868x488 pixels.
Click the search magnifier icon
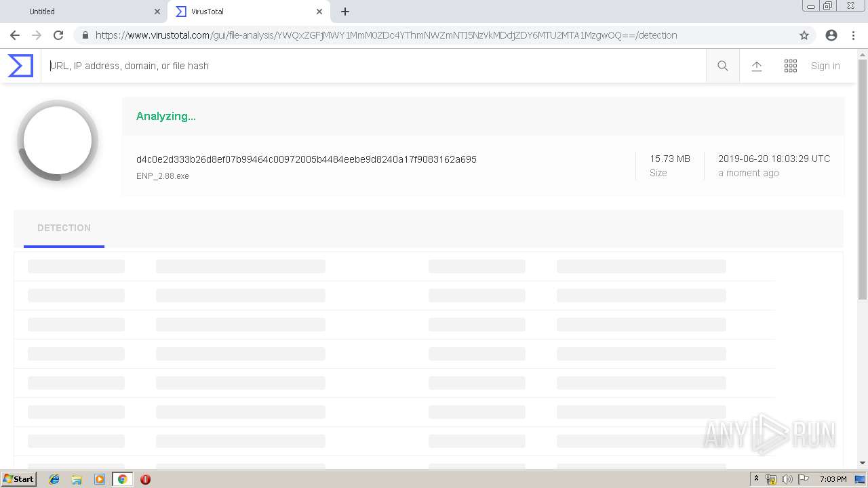[x=723, y=66]
